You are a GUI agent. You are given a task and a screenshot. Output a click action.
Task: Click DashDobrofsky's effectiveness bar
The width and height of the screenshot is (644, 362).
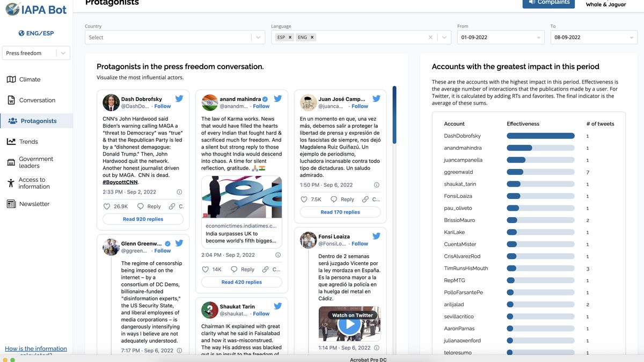540,136
